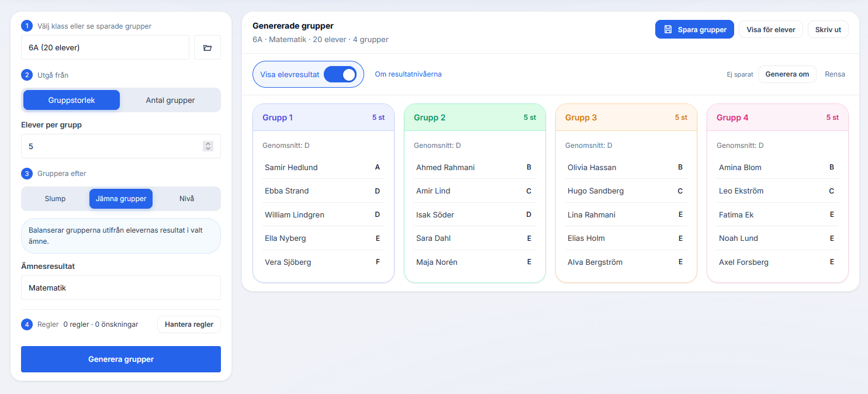Image resolution: width=868 pixels, height=394 pixels.
Task: Click Vera Sjöberg's grade F
Action: pos(378,262)
